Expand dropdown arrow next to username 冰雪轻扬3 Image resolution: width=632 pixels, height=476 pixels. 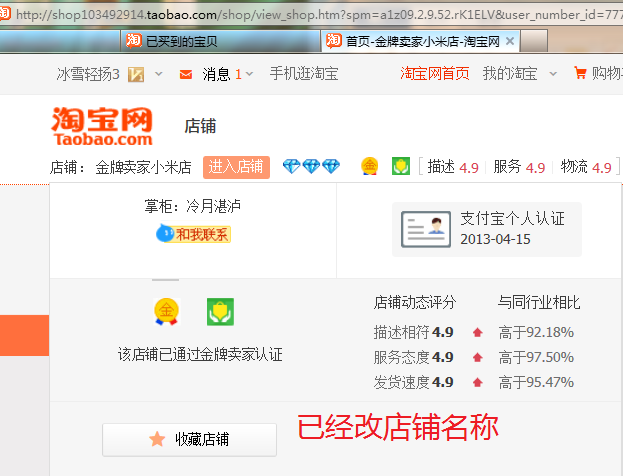click(159, 74)
